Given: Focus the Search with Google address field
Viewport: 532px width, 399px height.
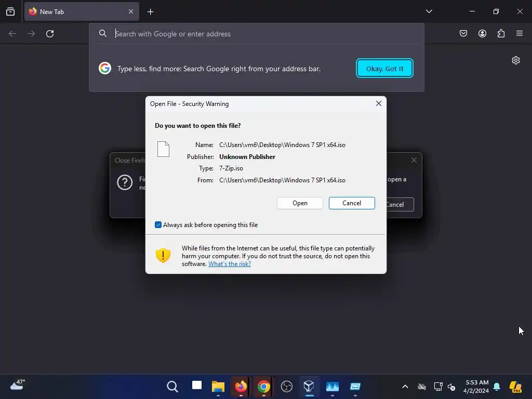Looking at the screenshot, I should click(257, 34).
